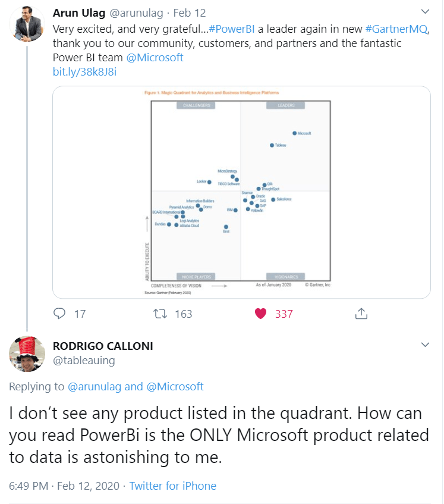The height and width of the screenshot is (504, 444).
Task: Click the share upload icon
Action: click(x=361, y=314)
